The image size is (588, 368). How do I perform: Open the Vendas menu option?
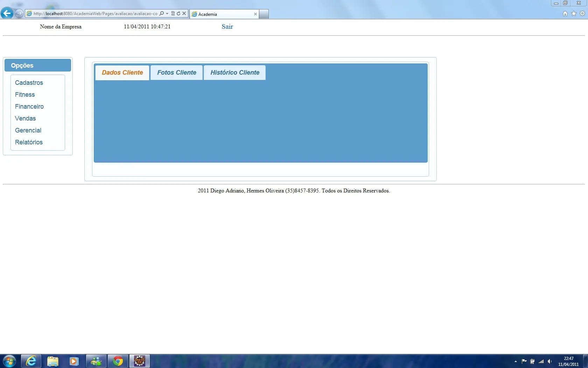(x=25, y=118)
